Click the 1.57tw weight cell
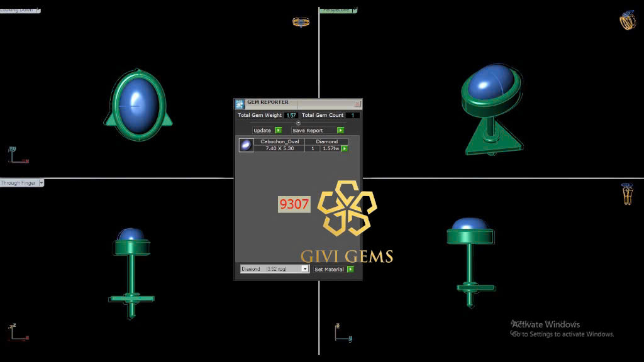The image size is (644, 362). click(331, 148)
